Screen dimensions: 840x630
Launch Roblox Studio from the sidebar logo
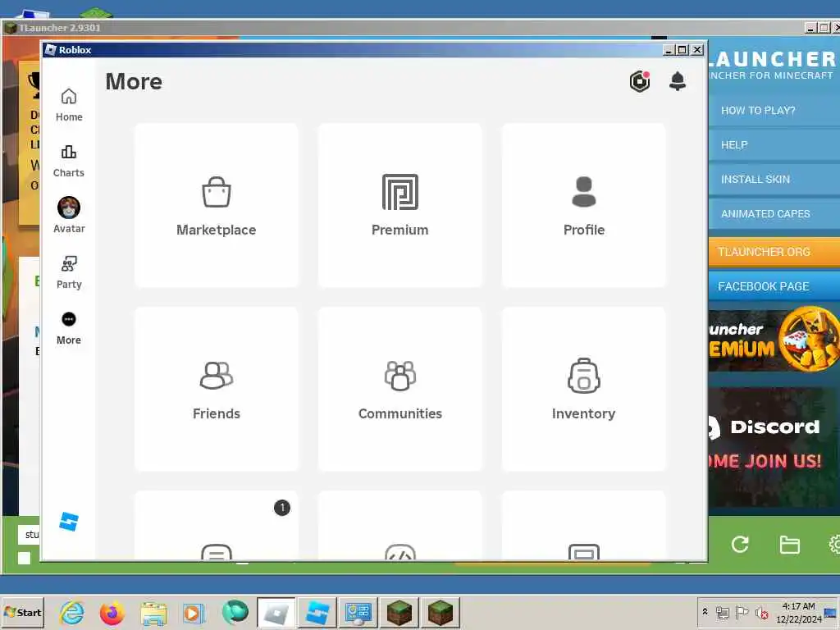coord(69,521)
